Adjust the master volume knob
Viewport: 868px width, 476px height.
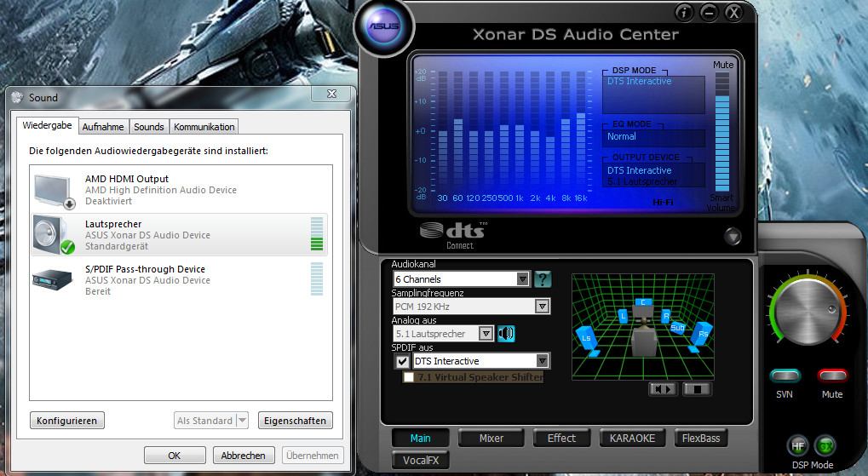click(x=809, y=311)
